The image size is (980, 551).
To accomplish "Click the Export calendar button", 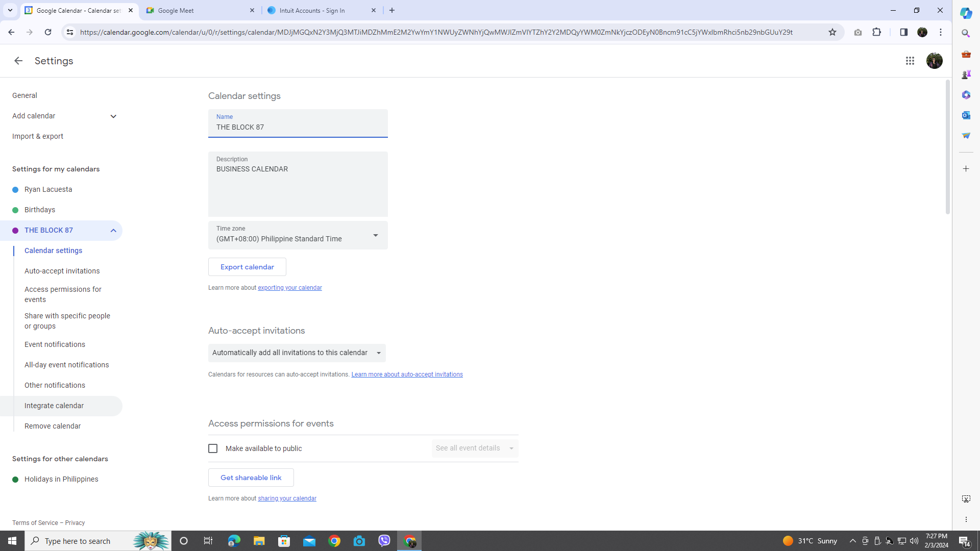I will tap(247, 267).
